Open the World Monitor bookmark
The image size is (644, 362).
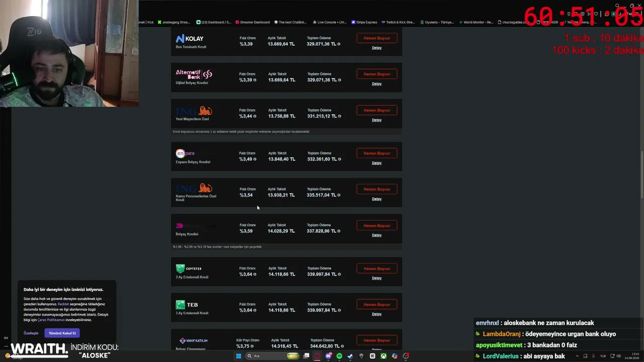pyautogui.click(x=476, y=22)
